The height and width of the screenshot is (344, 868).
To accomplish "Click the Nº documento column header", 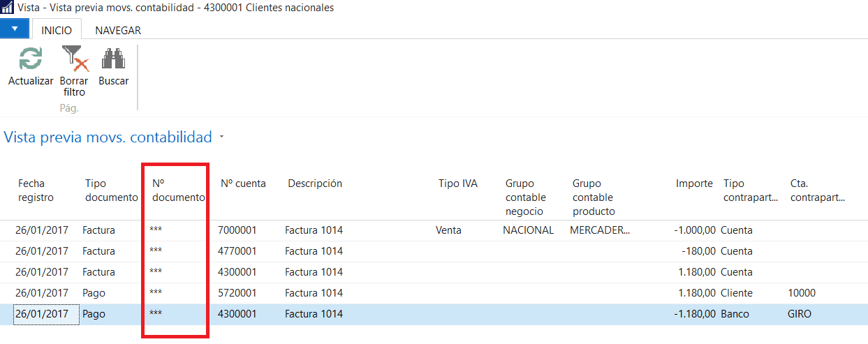I will (x=179, y=190).
